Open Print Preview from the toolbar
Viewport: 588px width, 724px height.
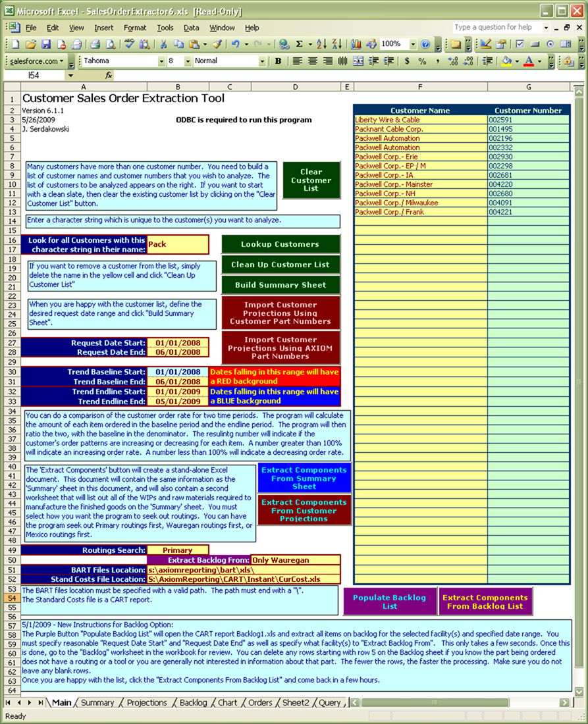pyautogui.click(x=111, y=44)
